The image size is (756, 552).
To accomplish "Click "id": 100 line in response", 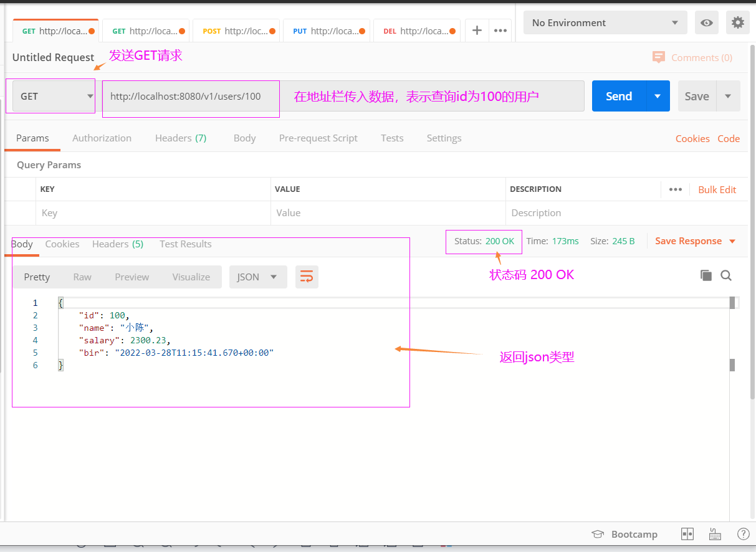I will (104, 315).
